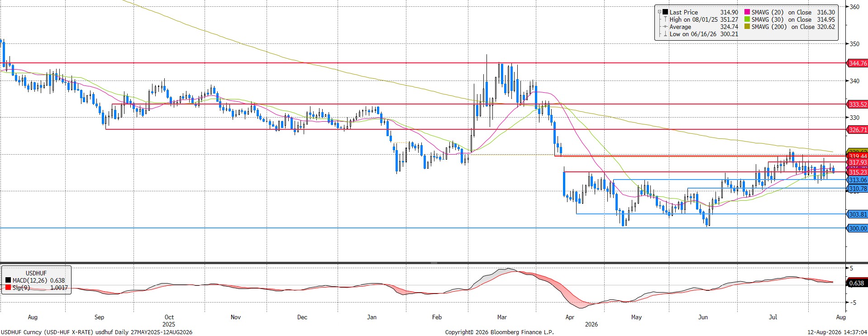
Task: Click the magenta SMAVG (20) swatch
Action: tap(747, 12)
